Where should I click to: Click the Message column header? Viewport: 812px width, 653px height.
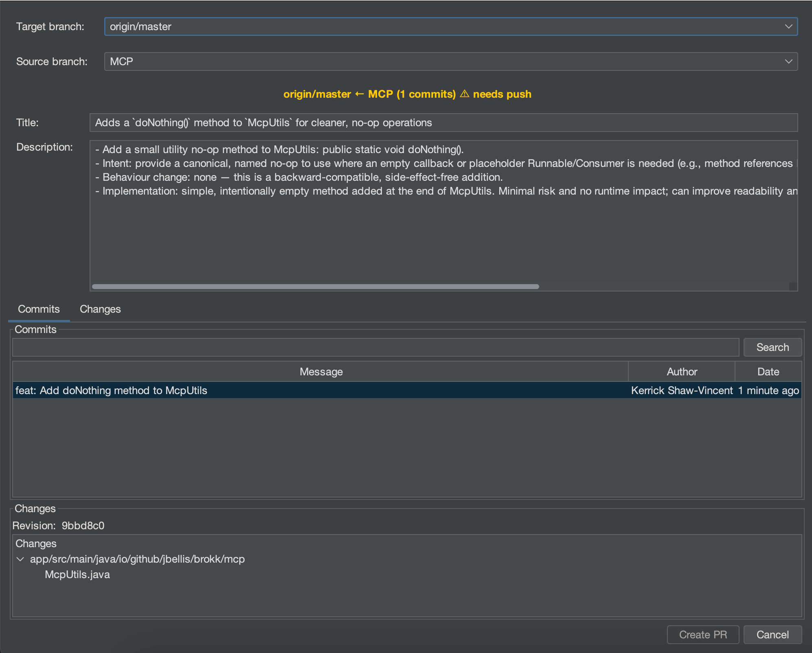click(321, 371)
